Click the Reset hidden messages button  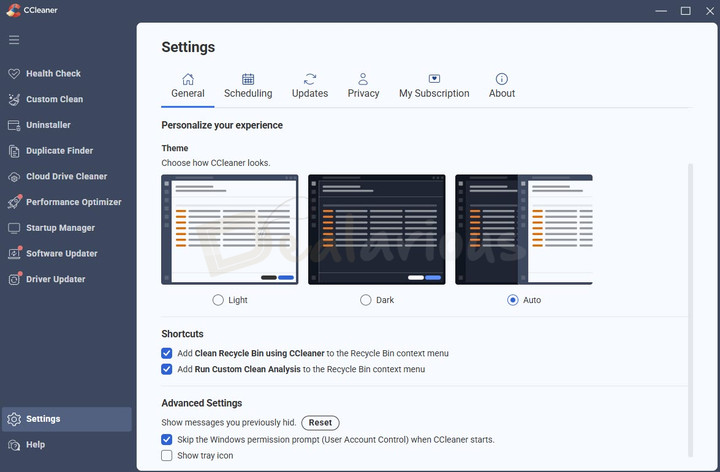click(320, 422)
